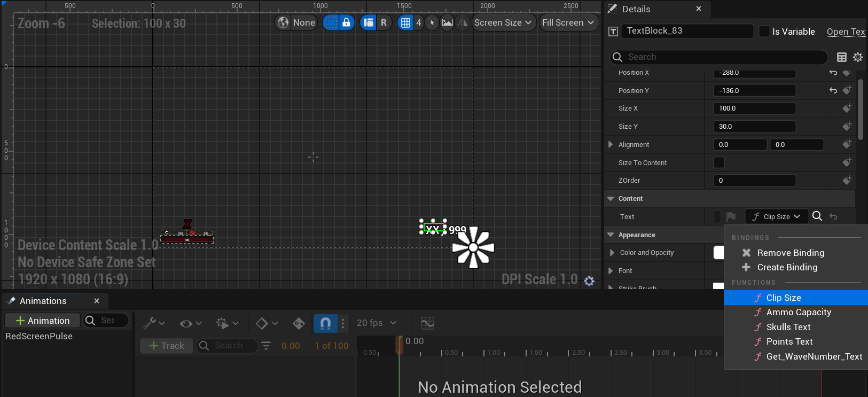Click the add Track button
The image size is (868, 397).
pos(167,346)
